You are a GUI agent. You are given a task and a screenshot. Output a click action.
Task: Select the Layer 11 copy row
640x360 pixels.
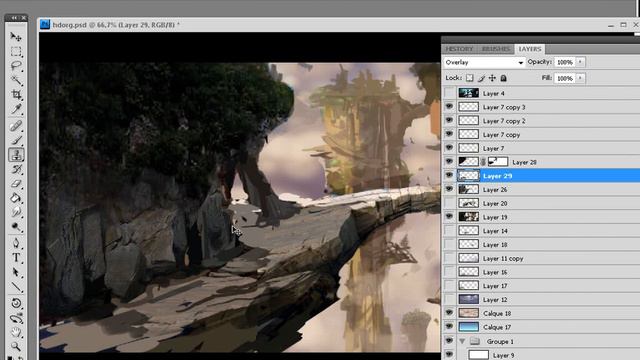click(541, 258)
